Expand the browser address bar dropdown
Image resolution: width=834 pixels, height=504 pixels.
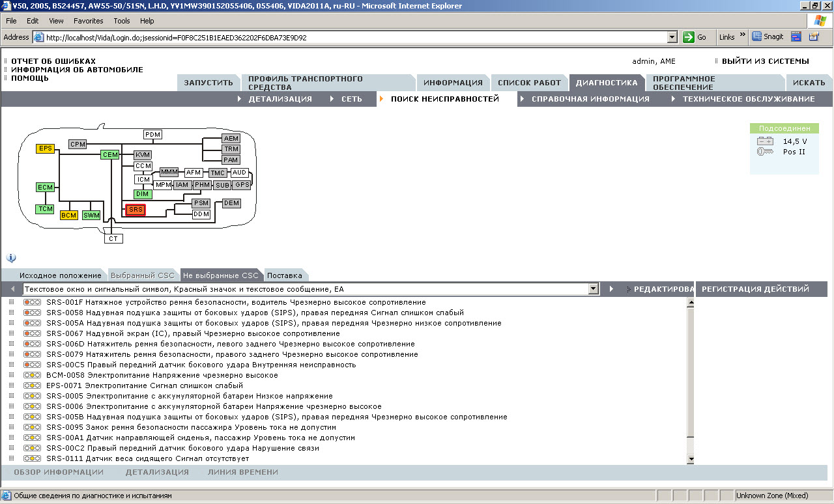(x=672, y=37)
